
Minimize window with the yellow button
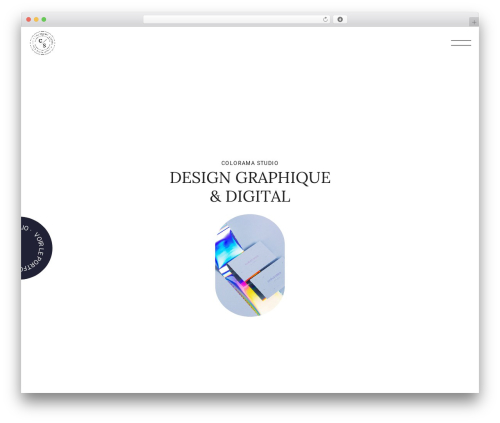pyautogui.click(x=36, y=20)
